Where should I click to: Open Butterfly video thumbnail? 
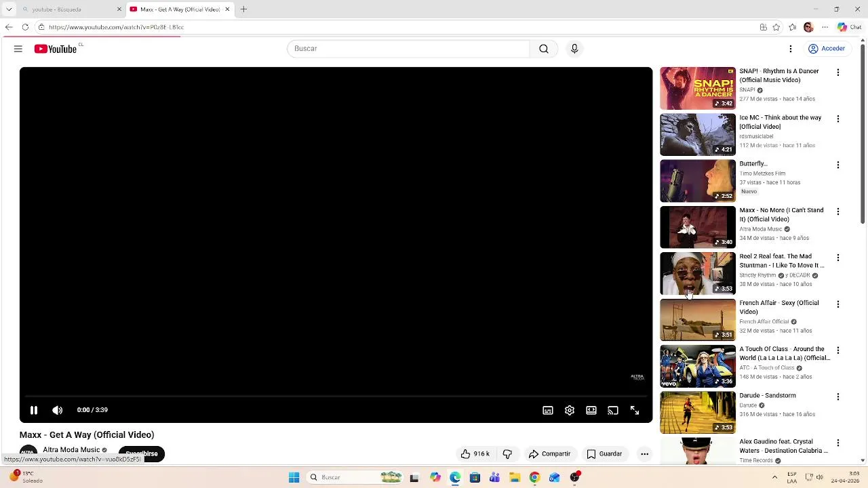698,181
